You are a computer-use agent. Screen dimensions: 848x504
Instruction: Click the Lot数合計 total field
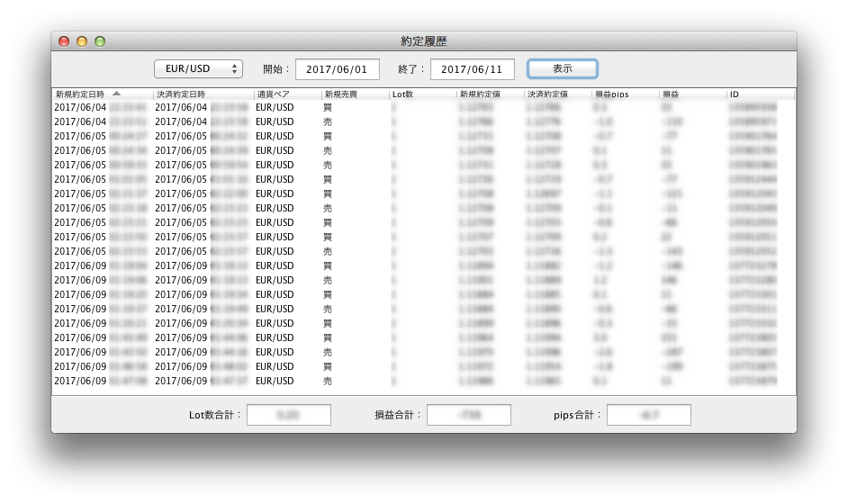(289, 415)
